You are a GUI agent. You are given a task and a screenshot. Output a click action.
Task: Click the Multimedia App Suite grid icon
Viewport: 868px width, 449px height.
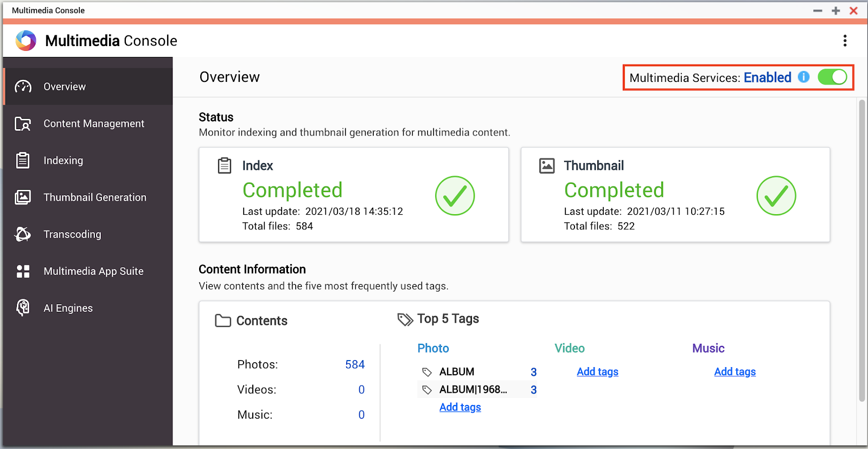pyautogui.click(x=23, y=271)
